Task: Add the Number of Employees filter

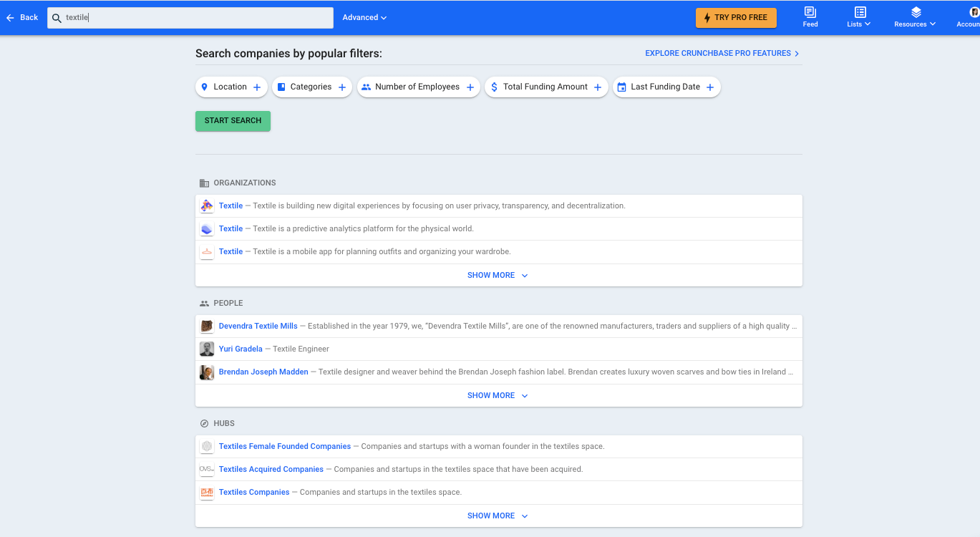Action: [x=419, y=87]
